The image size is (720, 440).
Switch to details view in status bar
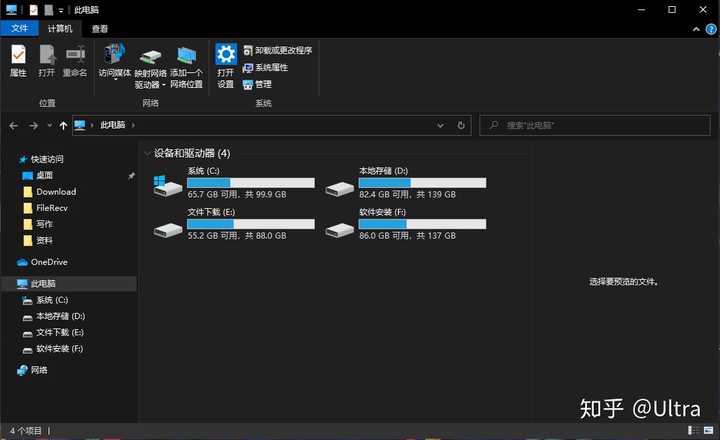pyautogui.click(x=692, y=430)
